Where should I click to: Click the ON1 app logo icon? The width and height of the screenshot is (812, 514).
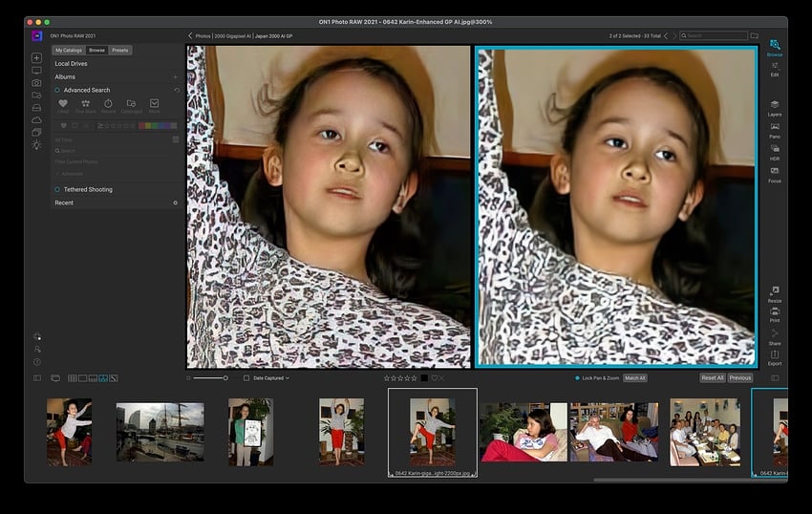(x=36, y=35)
